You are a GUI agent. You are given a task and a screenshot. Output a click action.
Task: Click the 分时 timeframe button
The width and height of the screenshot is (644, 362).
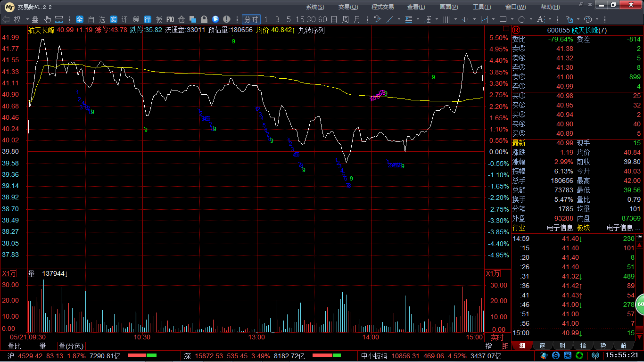(x=251, y=19)
